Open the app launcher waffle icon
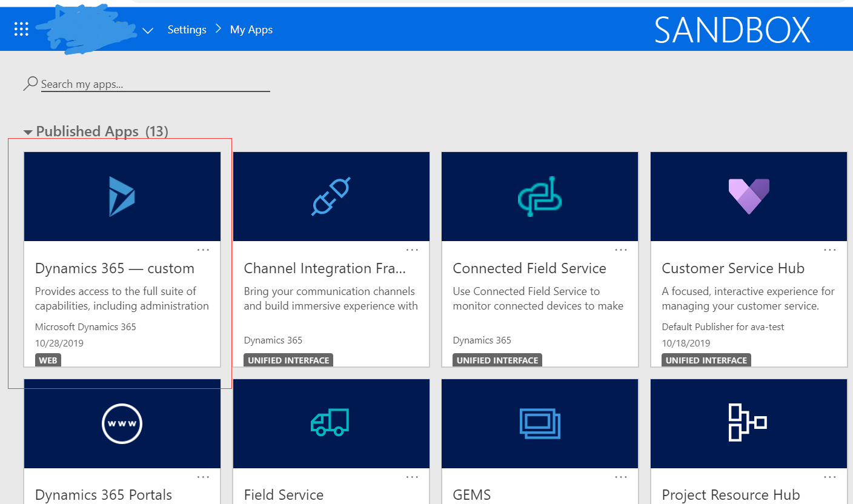This screenshot has height=504, width=853. tap(21, 29)
